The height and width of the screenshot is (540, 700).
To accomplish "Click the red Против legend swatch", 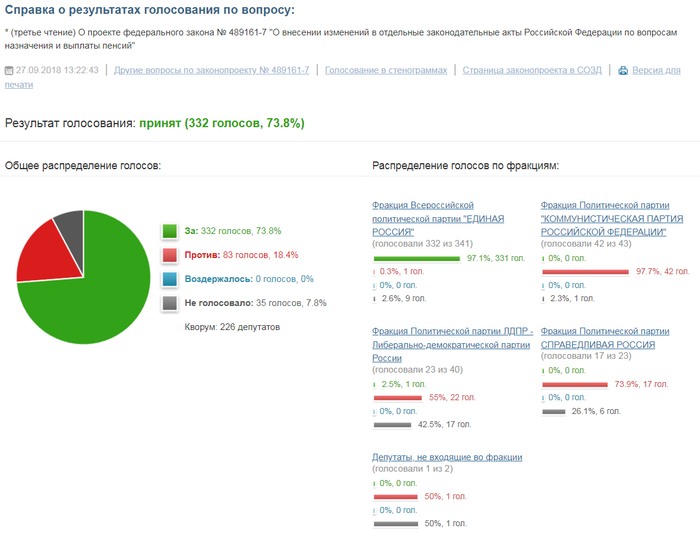I will point(170,255).
